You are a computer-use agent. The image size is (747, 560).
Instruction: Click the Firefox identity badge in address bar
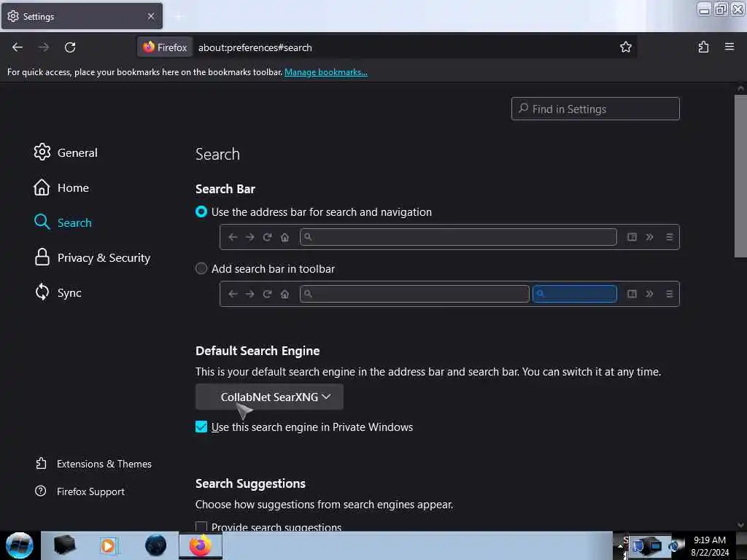[165, 47]
